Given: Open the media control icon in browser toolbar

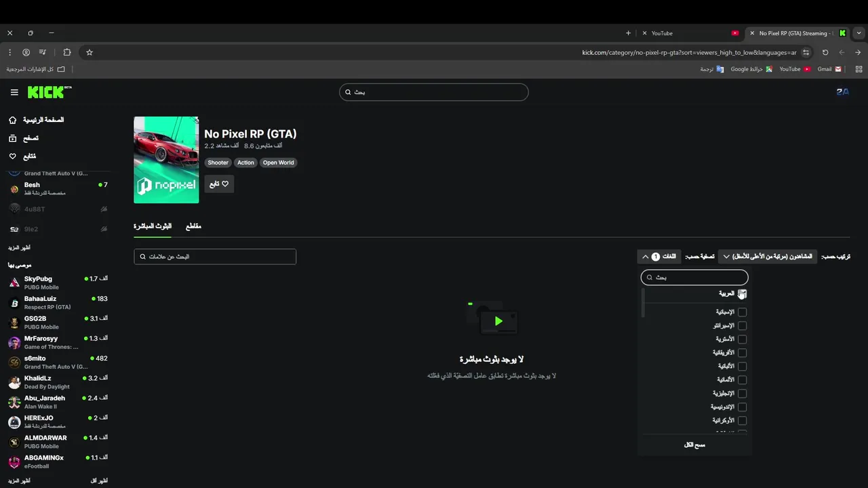Looking at the screenshot, I should pos(43,52).
